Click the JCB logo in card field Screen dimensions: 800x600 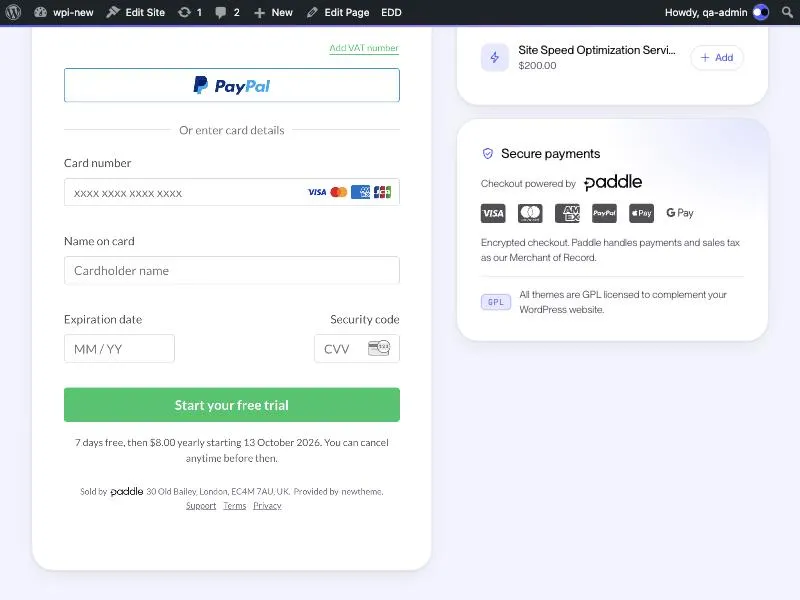[382, 192]
